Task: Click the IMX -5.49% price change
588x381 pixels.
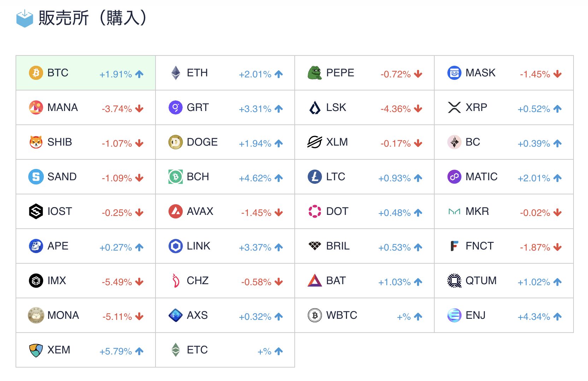Action: (x=117, y=282)
